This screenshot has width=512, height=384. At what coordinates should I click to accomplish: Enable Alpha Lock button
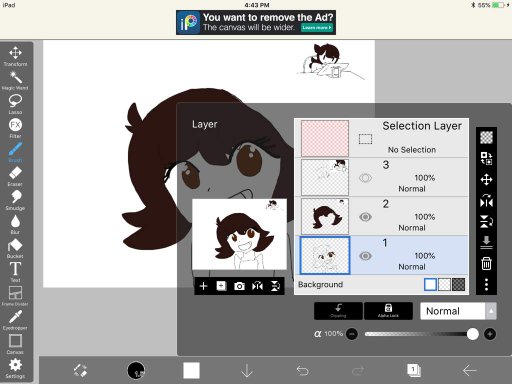[x=388, y=311]
